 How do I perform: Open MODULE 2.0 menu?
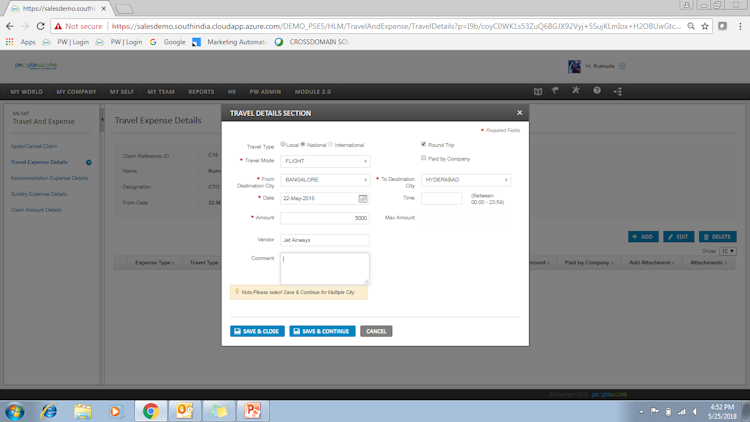pos(313,92)
